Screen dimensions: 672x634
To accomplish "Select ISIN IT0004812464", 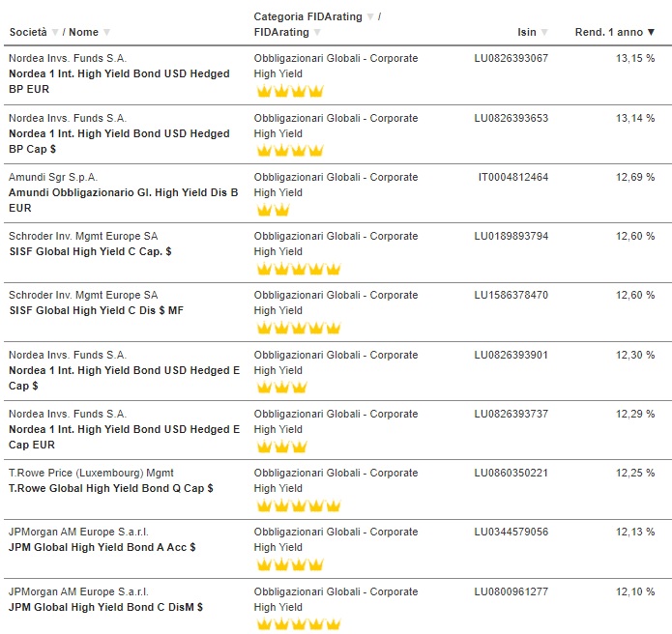I will coord(513,177).
